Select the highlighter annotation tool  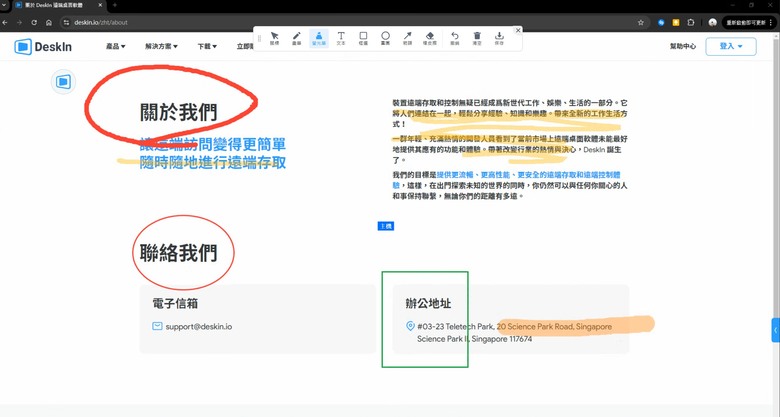319,38
